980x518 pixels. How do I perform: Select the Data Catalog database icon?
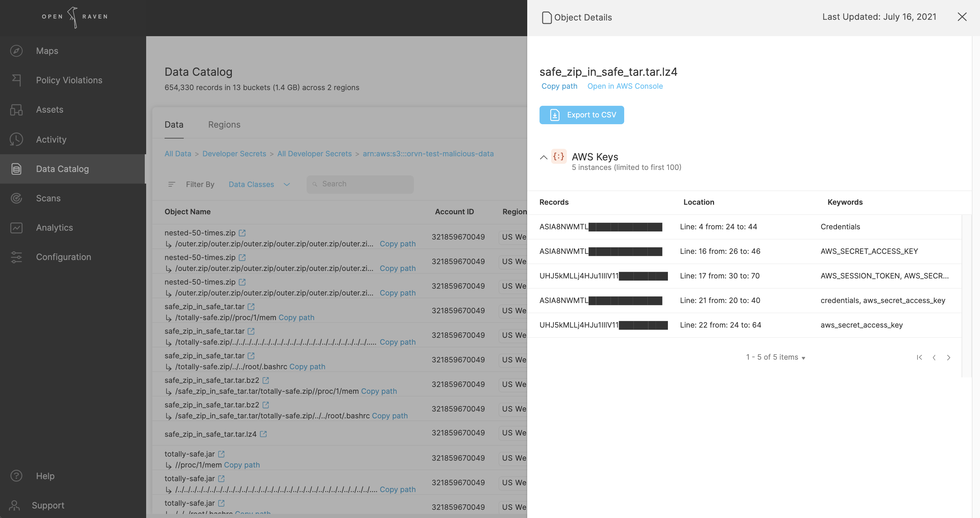pos(16,169)
